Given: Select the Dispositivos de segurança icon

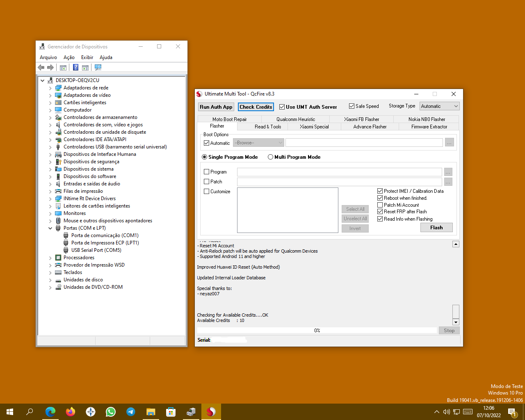Looking at the screenshot, I should (58, 162).
